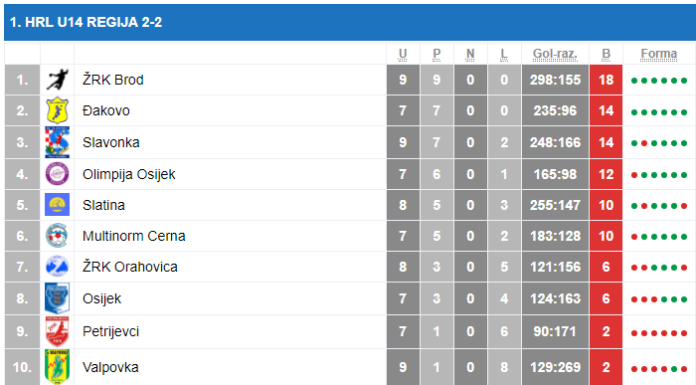Open the Osijek blue shield crest
Screen dimensions: 696x385
57,298
